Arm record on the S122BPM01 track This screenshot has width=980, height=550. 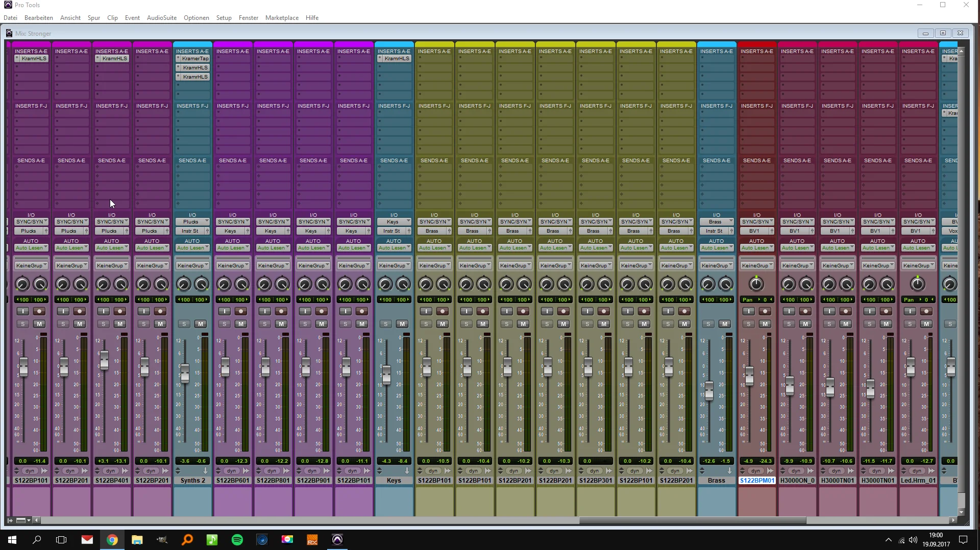coord(765,311)
